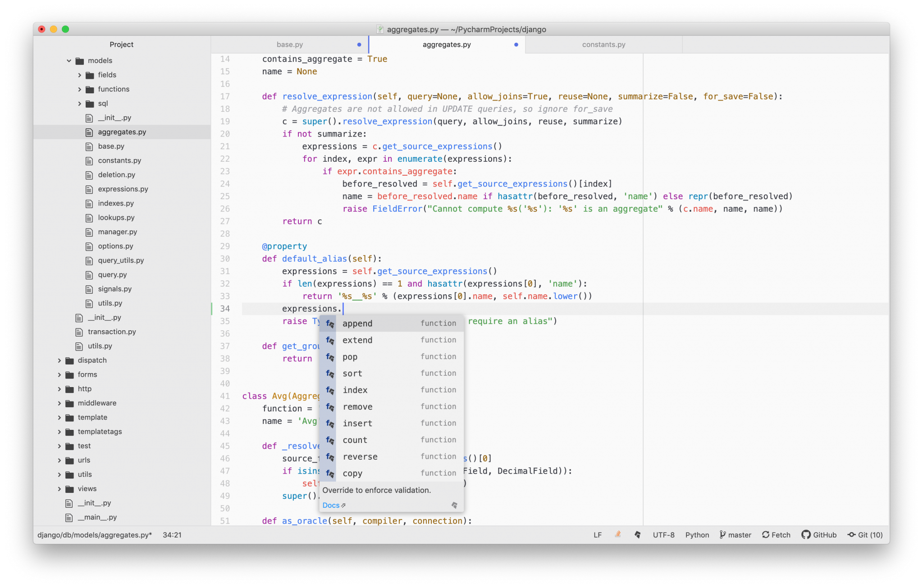Viewport: 923px width, 588px height.
Task: Select the append function icon in autocomplete
Action: click(329, 323)
